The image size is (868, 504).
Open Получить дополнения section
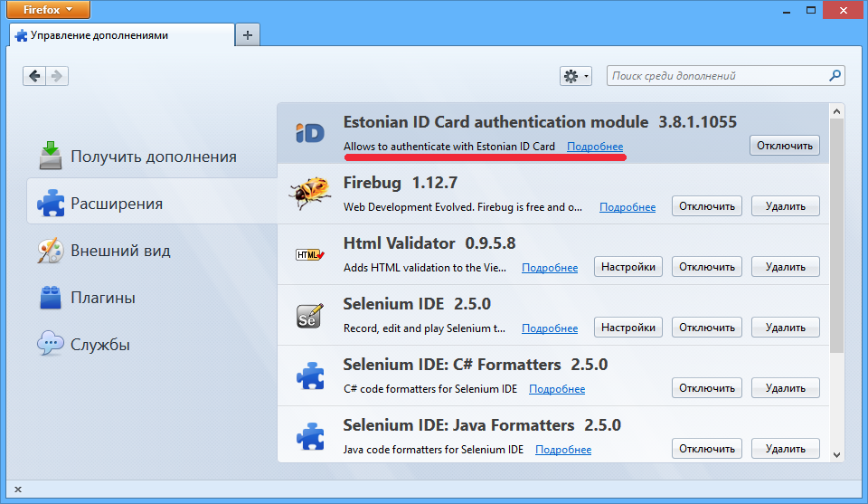(x=138, y=157)
